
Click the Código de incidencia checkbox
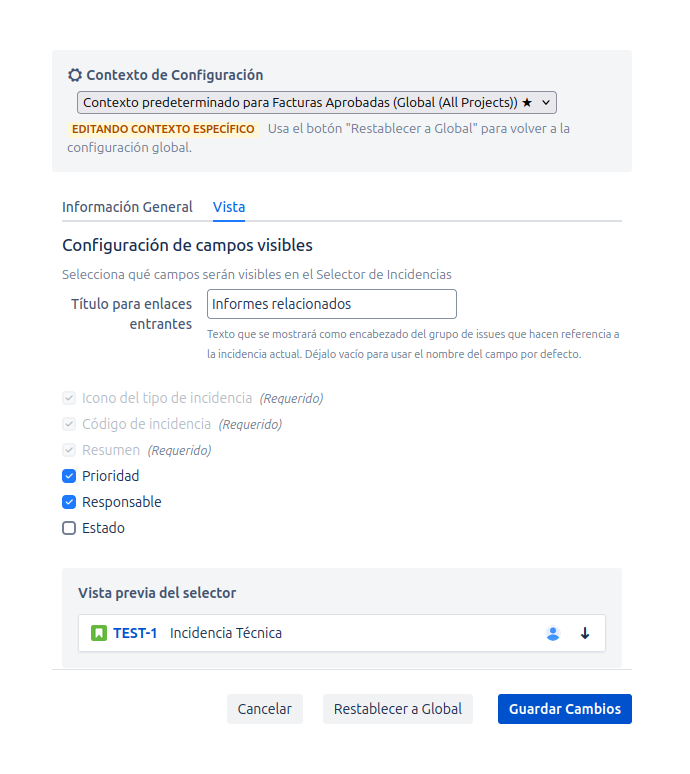click(69, 424)
